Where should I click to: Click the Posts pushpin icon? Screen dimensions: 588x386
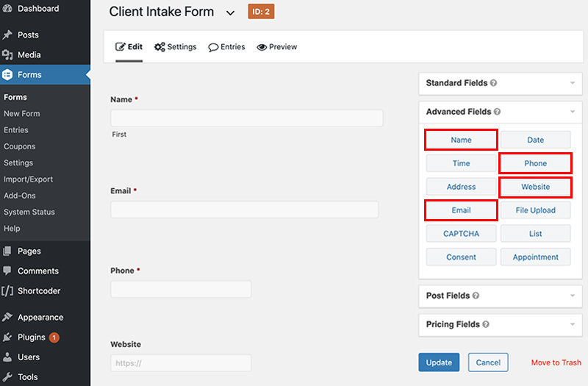point(7,35)
